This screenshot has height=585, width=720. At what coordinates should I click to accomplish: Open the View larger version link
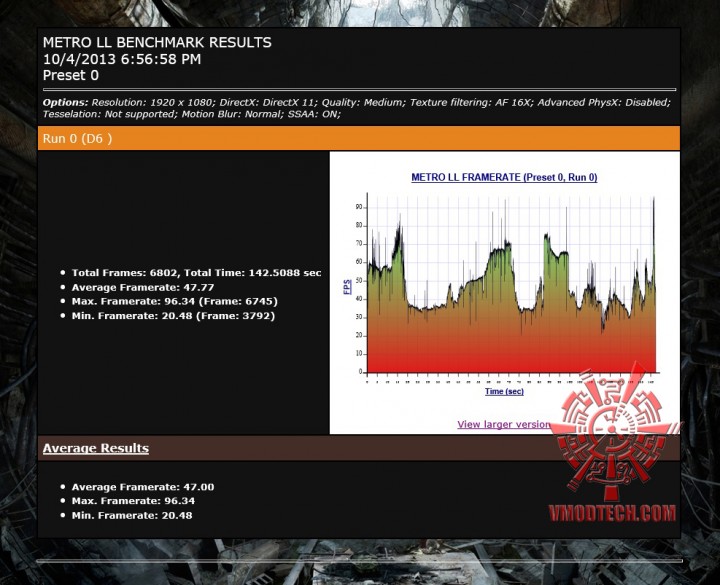click(x=504, y=424)
